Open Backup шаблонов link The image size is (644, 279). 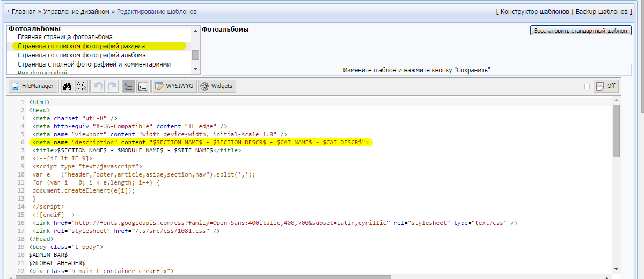[x=601, y=11]
